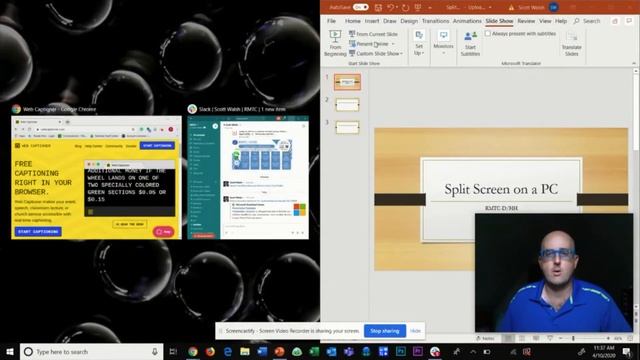Viewport: 640px width, 360px height.
Task: Switch to the Review tab
Action: pyautogui.click(x=526, y=21)
